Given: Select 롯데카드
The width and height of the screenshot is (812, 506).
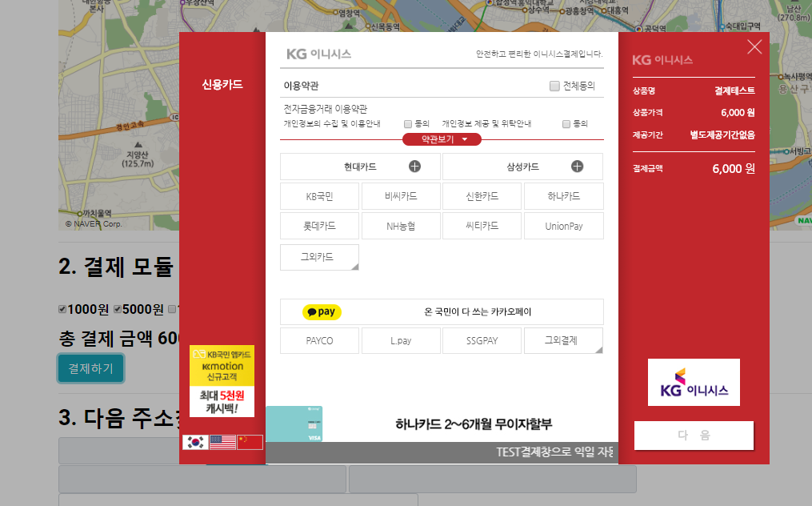Looking at the screenshot, I should (319, 226).
